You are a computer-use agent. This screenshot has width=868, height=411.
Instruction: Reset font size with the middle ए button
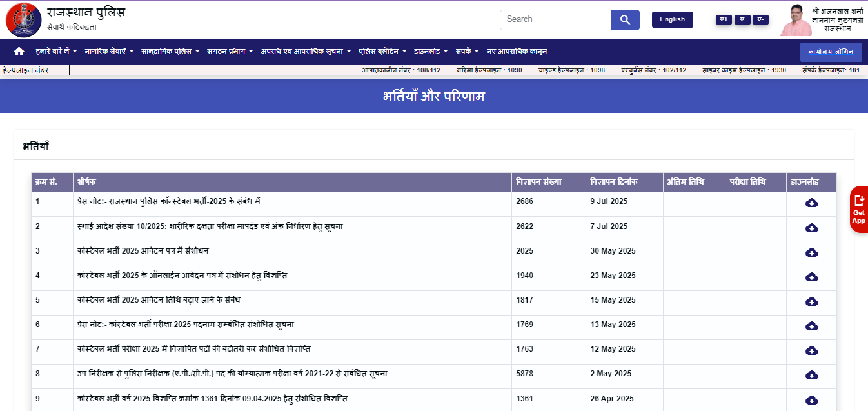pos(742,19)
